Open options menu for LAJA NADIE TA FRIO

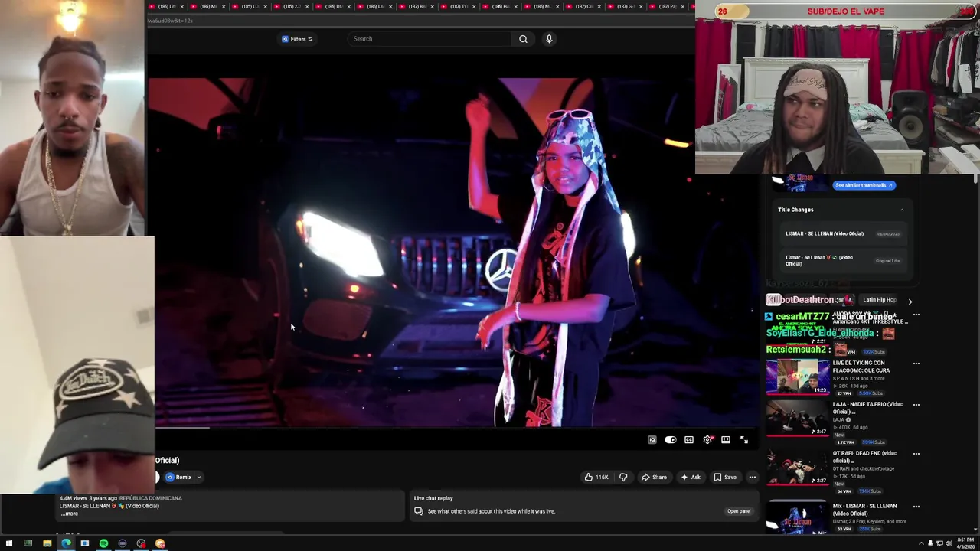point(916,405)
